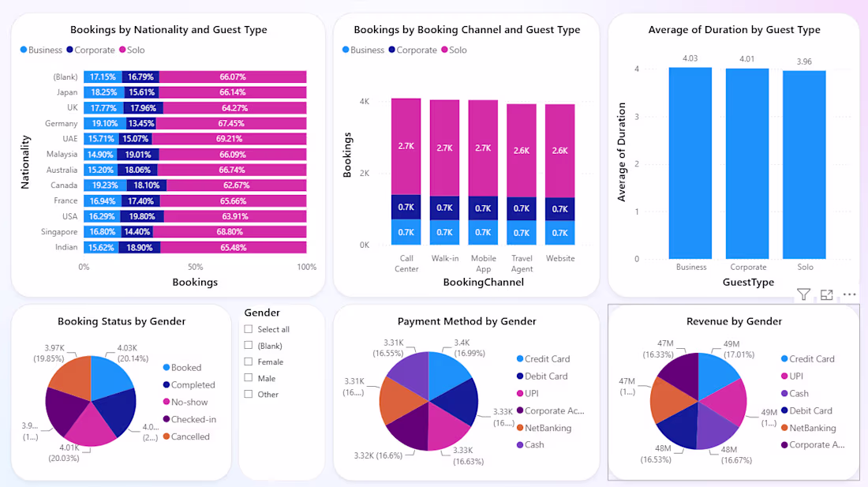
Task: Check the Select all gender option
Action: (x=249, y=329)
